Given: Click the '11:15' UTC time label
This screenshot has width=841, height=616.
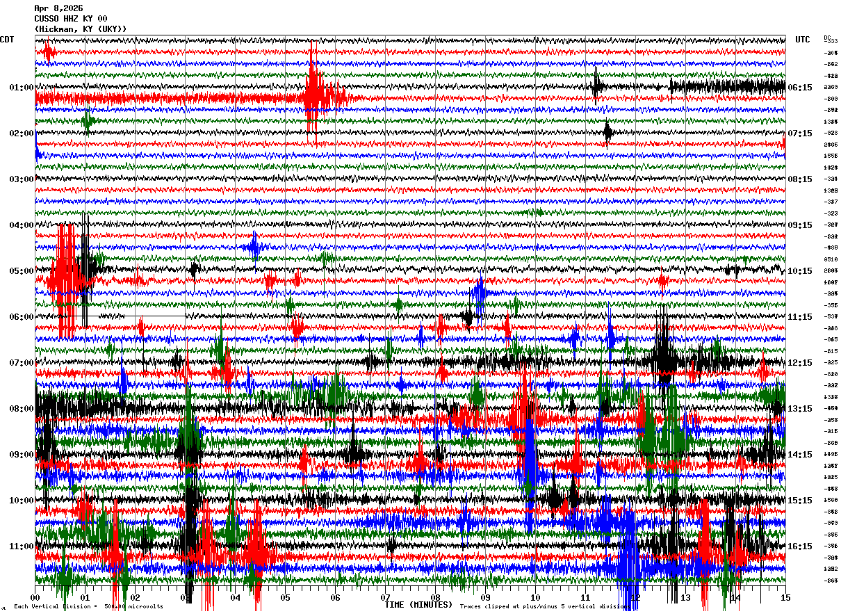Looking at the screenshot, I should click(800, 317).
